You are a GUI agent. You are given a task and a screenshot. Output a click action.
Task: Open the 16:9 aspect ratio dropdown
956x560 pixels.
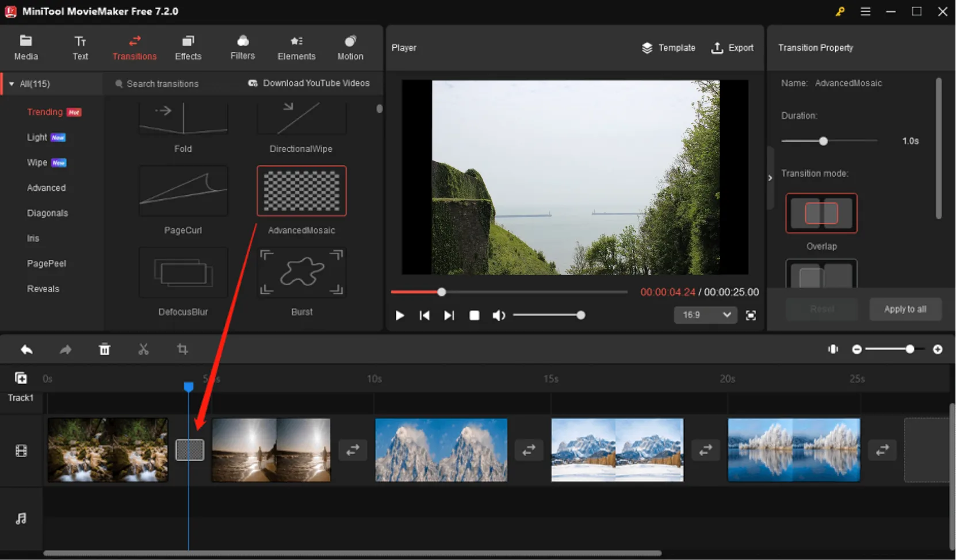coord(705,315)
